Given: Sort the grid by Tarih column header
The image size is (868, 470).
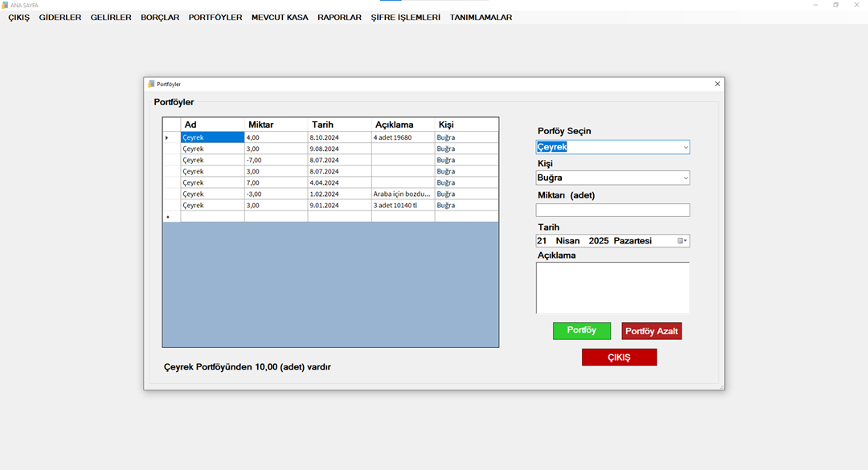Looking at the screenshot, I should [339, 125].
